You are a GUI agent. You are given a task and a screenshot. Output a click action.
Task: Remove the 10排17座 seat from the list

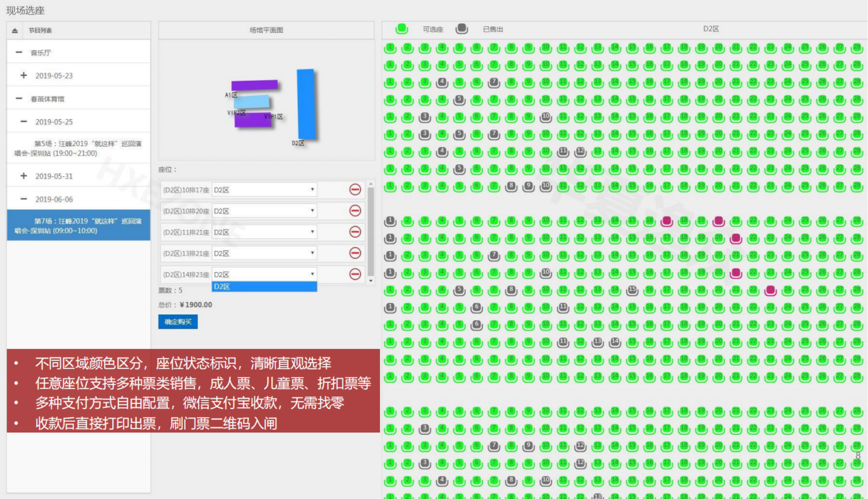click(355, 189)
